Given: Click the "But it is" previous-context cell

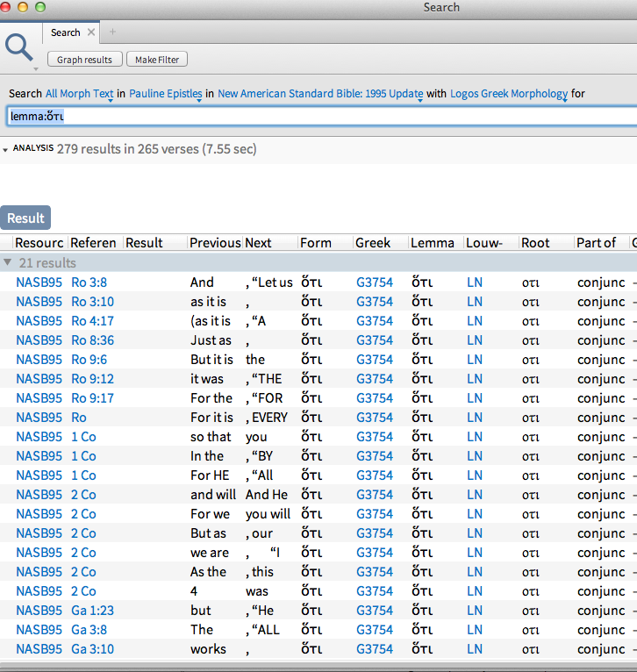Looking at the screenshot, I should pyautogui.click(x=211, y=360).
